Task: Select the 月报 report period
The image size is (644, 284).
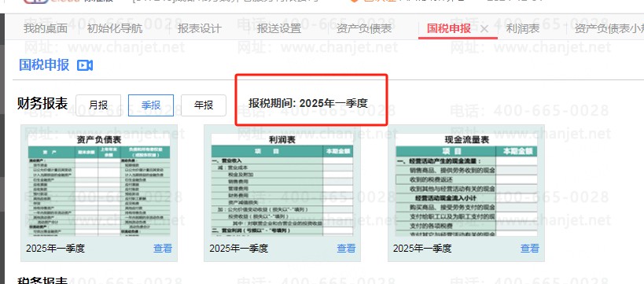Action: coord(98,105)
